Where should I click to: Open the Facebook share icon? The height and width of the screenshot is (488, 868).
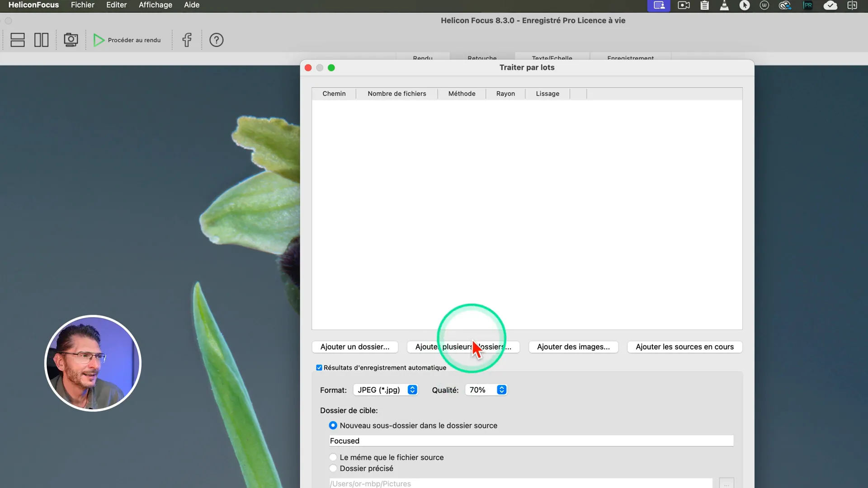point(187,40)
